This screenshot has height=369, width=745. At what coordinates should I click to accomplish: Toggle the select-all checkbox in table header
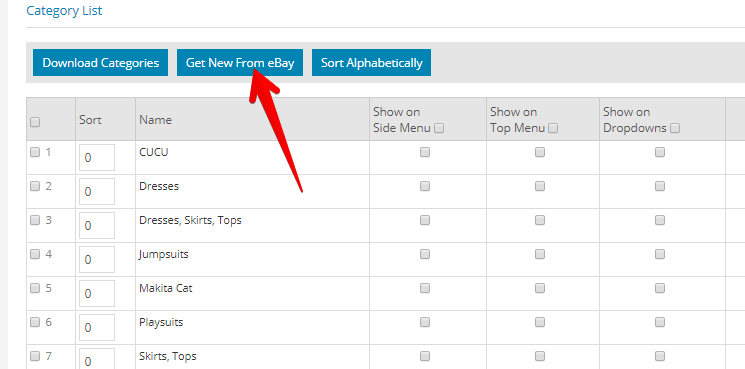coord(35,123)
